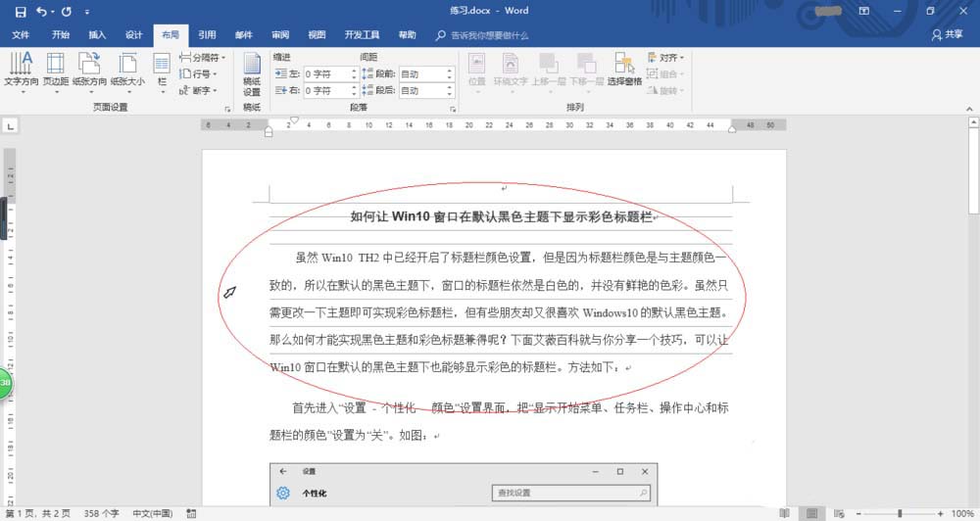Increase the left indent with spinner arrow
The width and height of the screenshot is (980, 521).
click(x=355, y=71)
